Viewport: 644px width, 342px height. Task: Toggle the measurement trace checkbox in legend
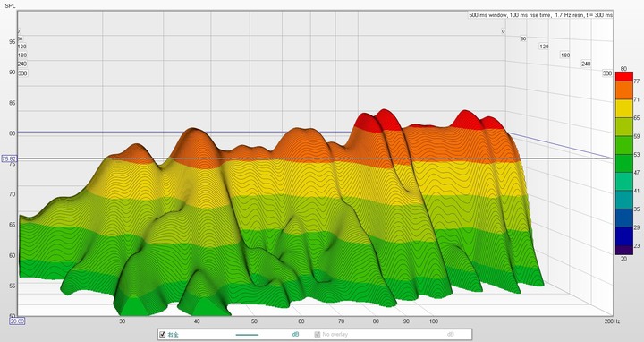[162, 335]
